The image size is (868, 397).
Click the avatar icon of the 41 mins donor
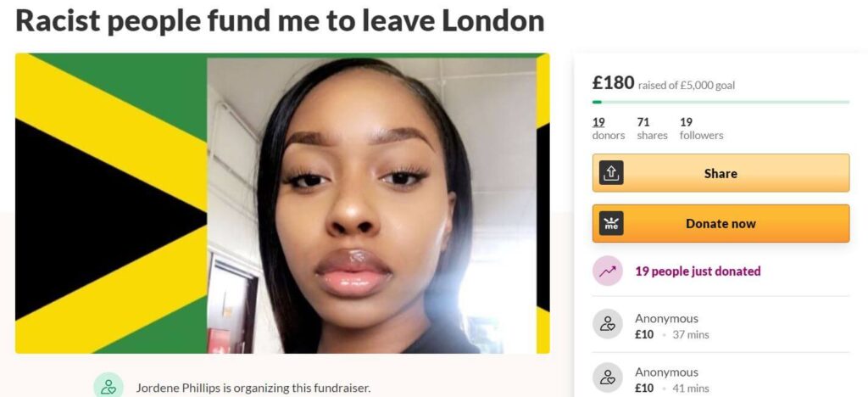[607, 377]
